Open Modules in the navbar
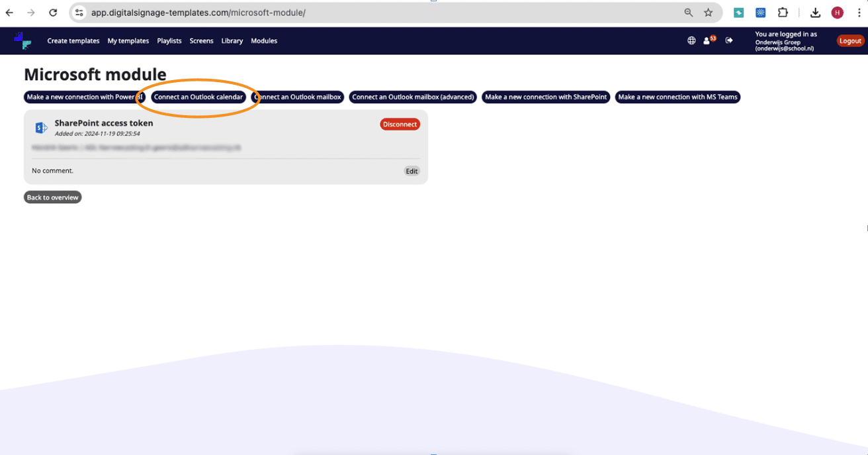Image resolution: width=868 pixels, height=455 pixels. click(264, 41)
